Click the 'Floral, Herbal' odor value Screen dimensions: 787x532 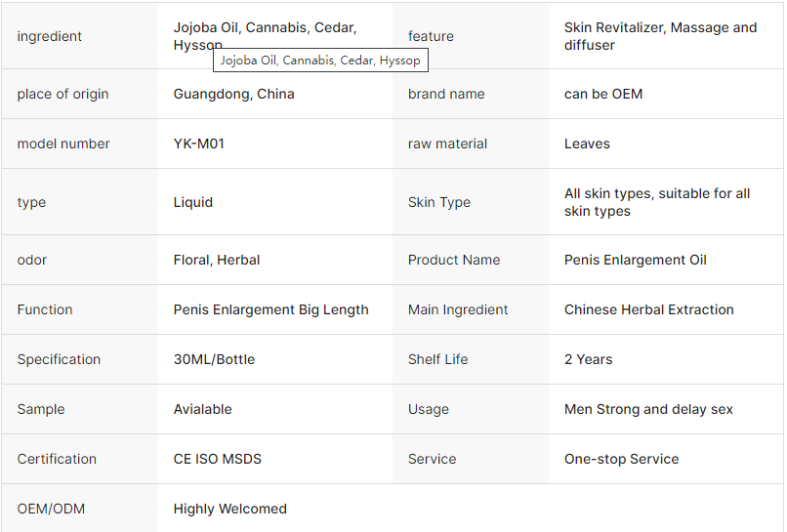[x=217, y=260]
